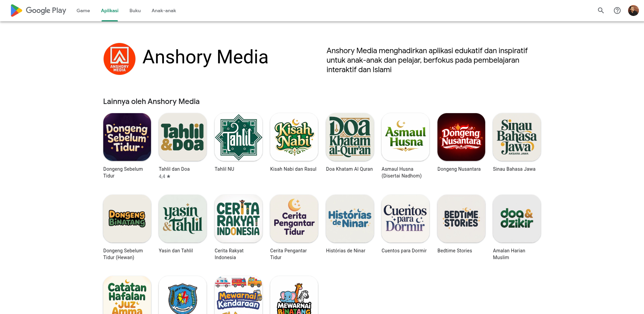Click the Cuentos para Dormir title link
644x314 pixels.
404,251
